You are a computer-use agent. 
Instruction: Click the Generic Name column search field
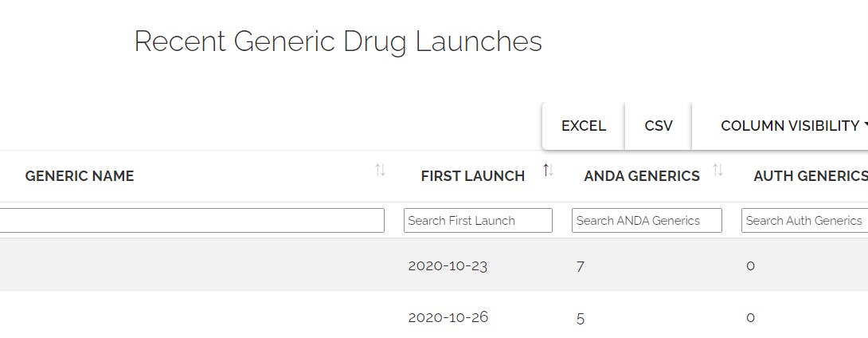coord(191,221)
